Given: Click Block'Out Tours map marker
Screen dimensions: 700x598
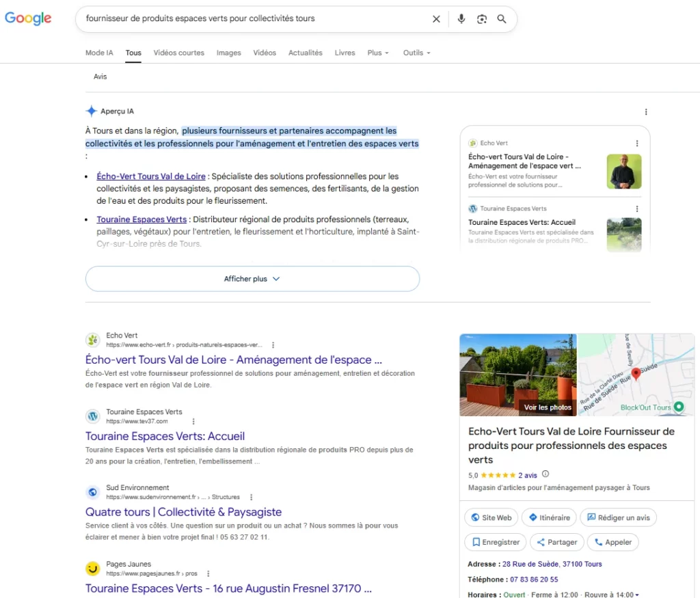Looking at the screenshot, I should (679, 407).
